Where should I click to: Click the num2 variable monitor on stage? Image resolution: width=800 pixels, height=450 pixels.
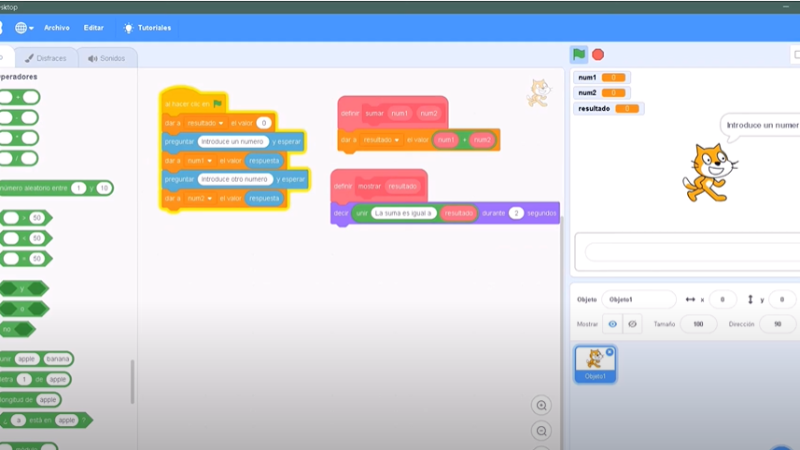[x=602, y=93]
